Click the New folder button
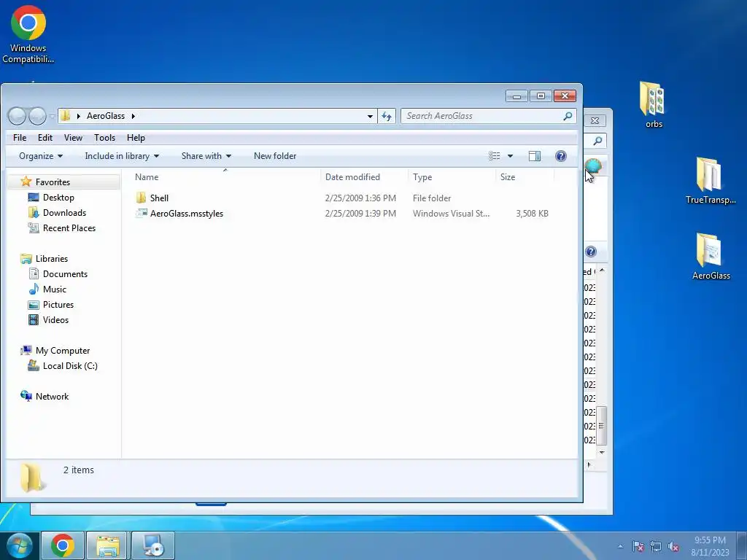This screenshot has width=747, height=560. 275,156
